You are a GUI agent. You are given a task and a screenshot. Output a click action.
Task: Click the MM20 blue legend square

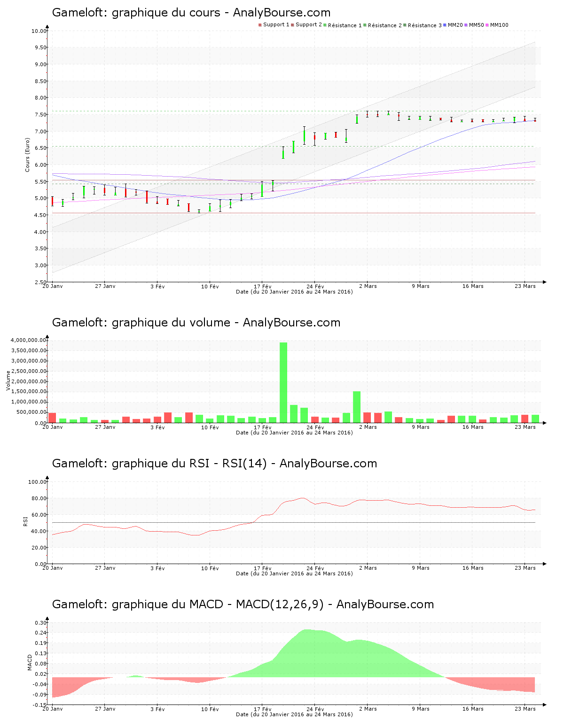(445, 25)
